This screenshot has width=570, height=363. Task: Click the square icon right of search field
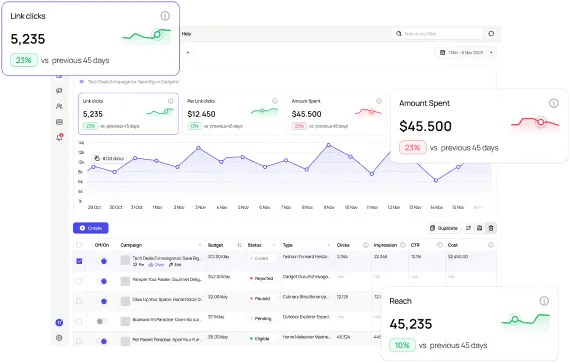pos(491,33)
